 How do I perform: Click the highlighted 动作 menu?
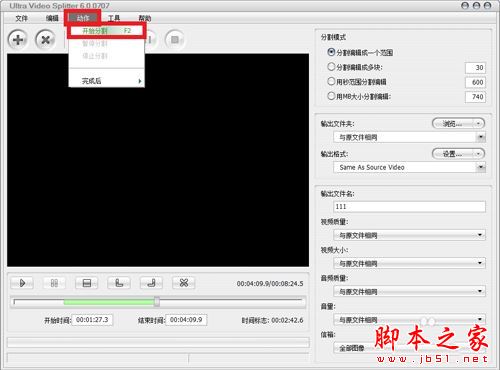[83, 18]
